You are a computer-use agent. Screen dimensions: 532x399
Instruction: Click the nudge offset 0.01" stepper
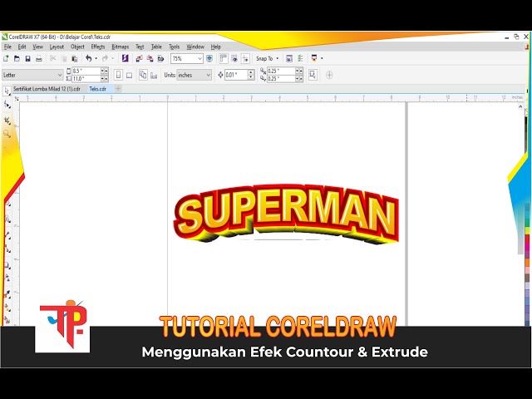tap(251, 75)
